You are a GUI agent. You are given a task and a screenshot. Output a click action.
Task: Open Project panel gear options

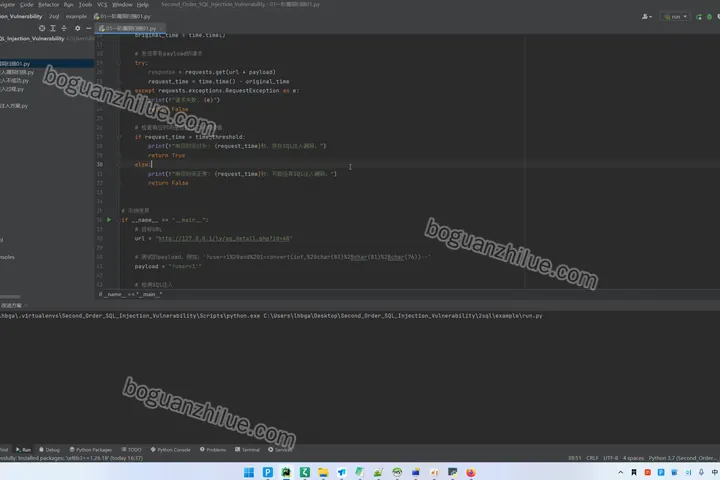(x=77, y=28)
